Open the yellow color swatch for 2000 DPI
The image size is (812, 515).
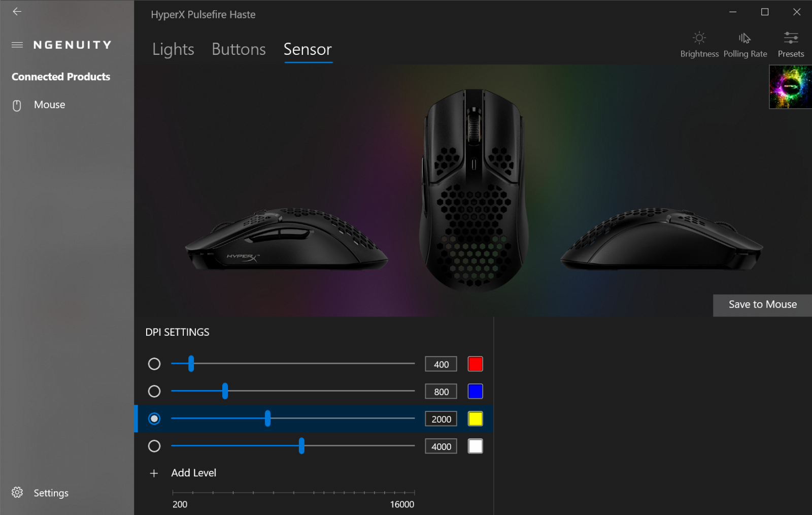click(475, 419)
